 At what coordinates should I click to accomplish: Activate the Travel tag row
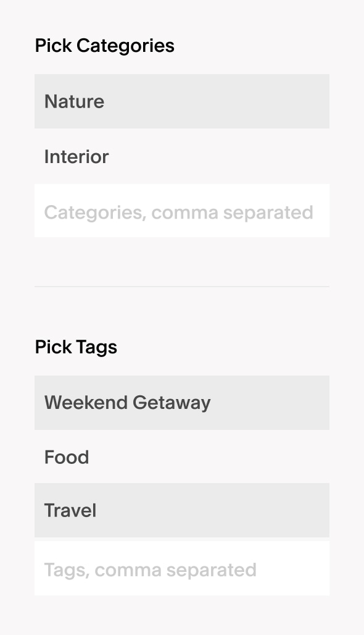(182, 510)
